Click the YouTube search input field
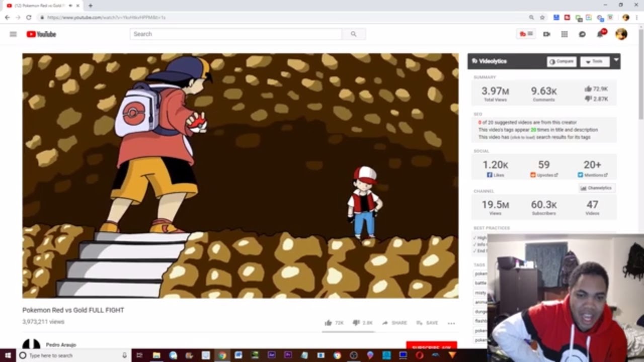Screen dimensions: 644x362 [x=235, y=34]
